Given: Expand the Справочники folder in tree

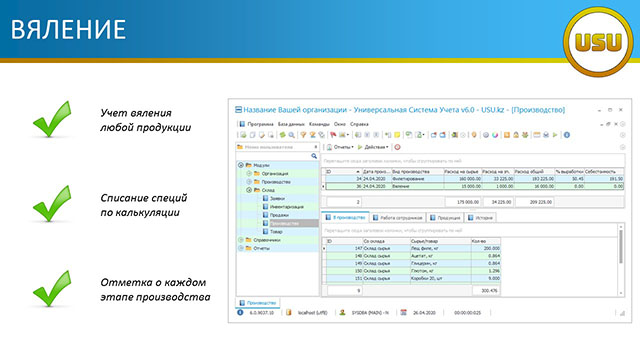Looking at the screenshot, I should coord(241,240).
